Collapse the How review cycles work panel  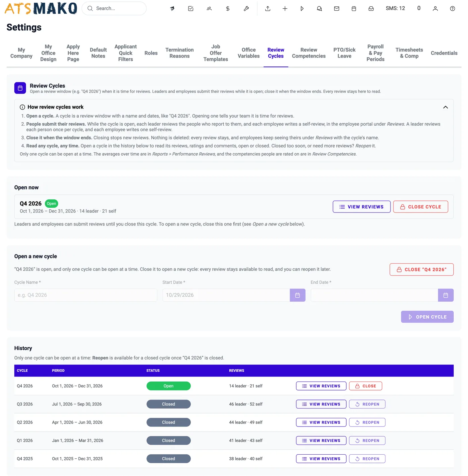445,107
